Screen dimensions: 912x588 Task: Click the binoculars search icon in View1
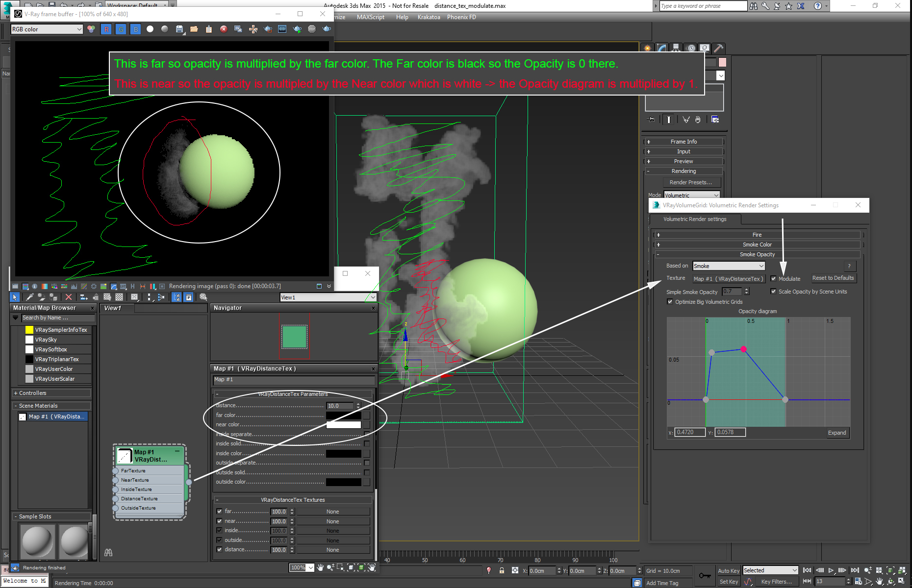point(108,552)
